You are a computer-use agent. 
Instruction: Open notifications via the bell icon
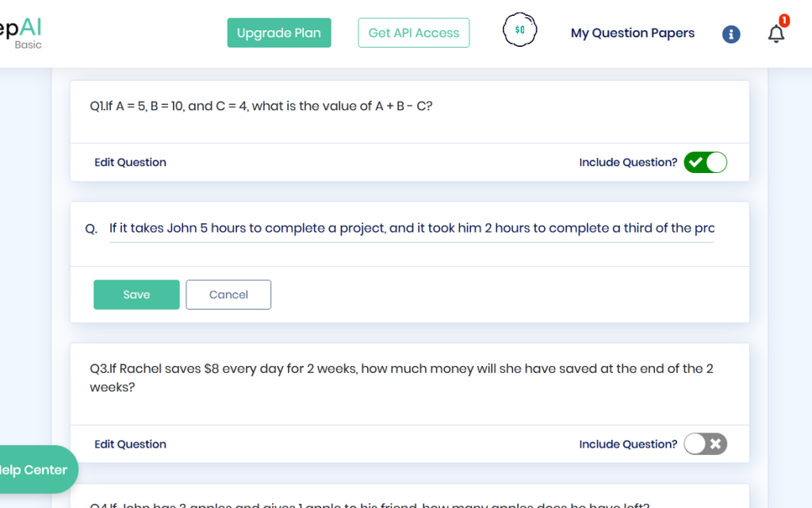pos(776,33)
